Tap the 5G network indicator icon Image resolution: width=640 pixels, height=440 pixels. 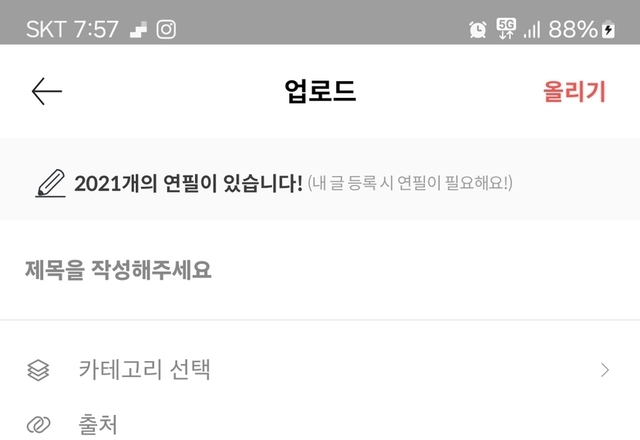click(x=506, y=29)
